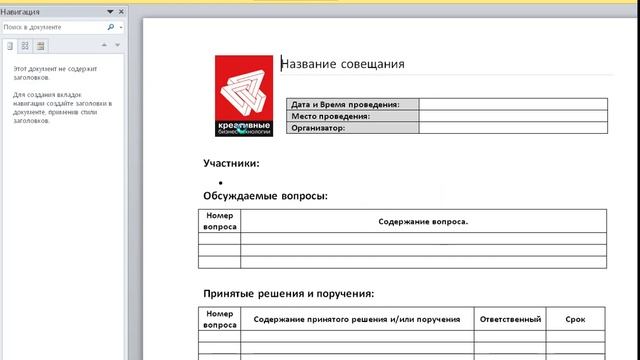This screenshot has width=640, height=360.
Task: Click the 'Ответственный' column header
Action: point(510,320)
